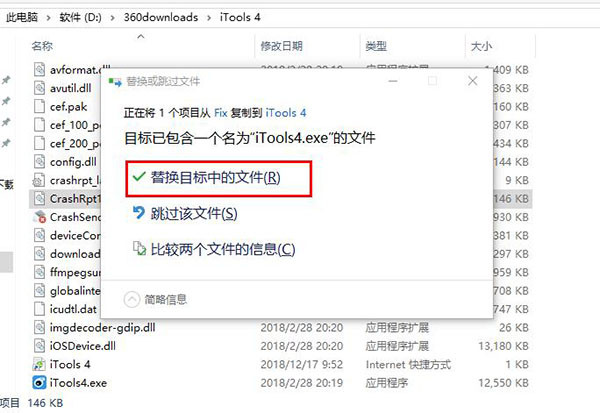The height and width of the screenshot is (413, 600).
Task: Expand breadcrumb arrow after 此电脑
Action: click(48, 18)
